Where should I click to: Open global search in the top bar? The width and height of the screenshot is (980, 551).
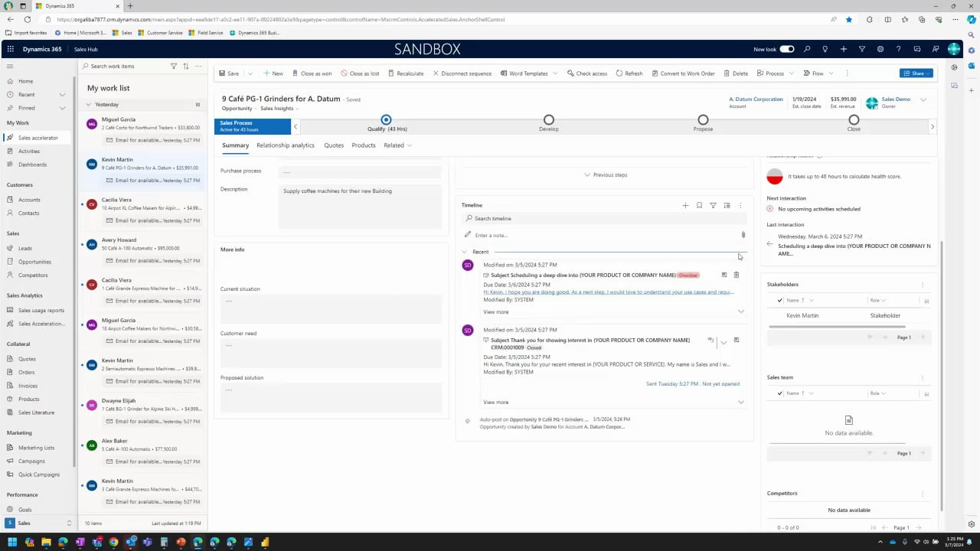pos(807,49)
